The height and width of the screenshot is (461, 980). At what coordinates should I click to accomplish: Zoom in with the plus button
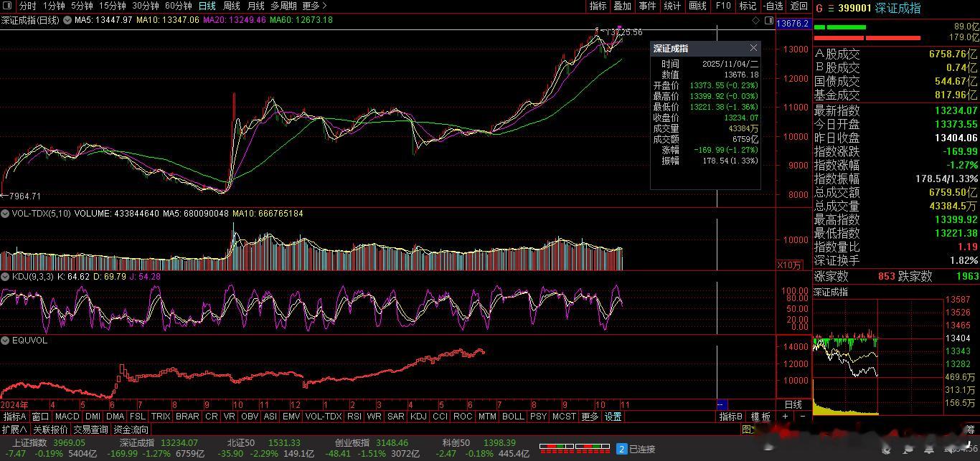tap(785, 417)
